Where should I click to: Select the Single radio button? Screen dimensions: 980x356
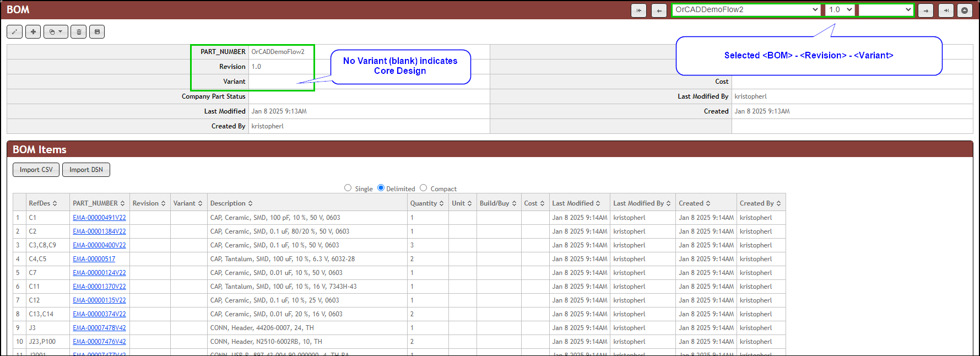pos(348,188)
